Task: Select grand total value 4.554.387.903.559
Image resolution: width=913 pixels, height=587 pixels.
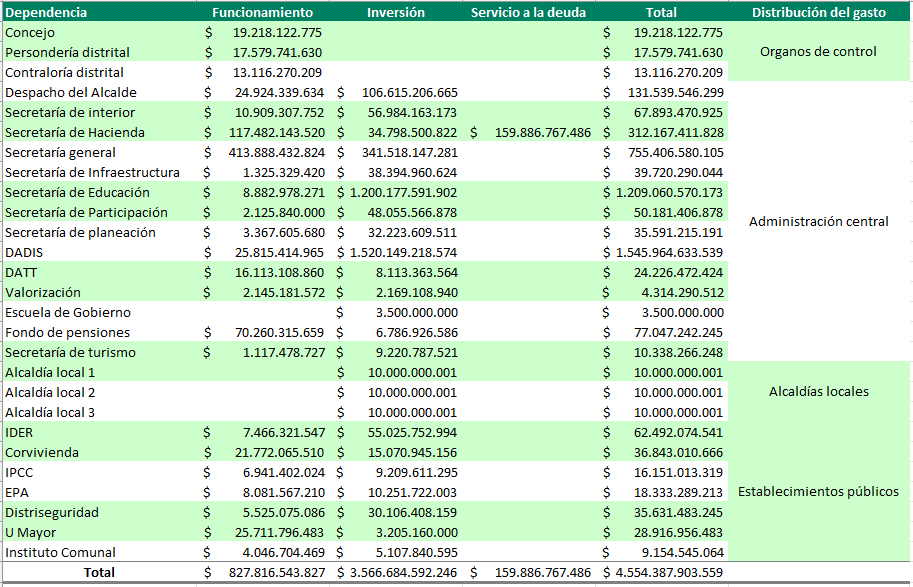Action: coord(663,573)
